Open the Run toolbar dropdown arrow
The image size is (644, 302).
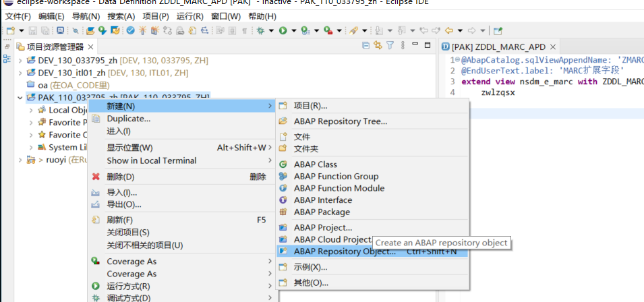pos(293,30)
